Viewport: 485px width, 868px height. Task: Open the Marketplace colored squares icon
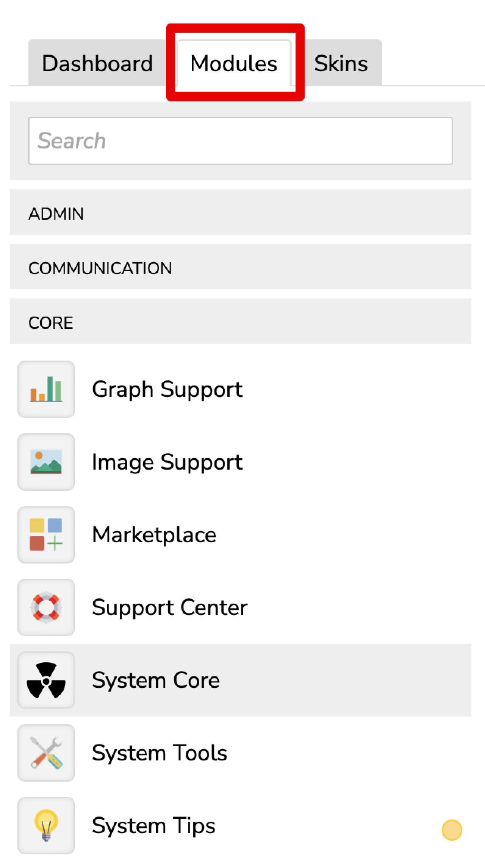pyautogui.click(x=46, y=535)
